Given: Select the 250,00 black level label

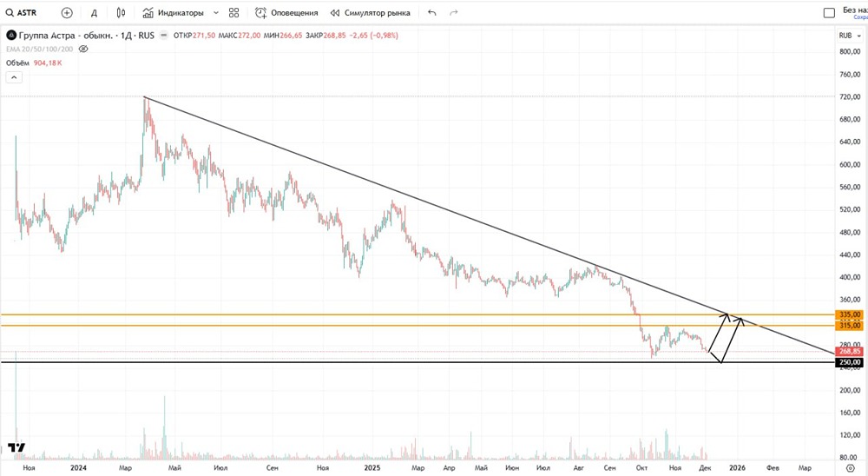Looking at the screenshot, I should click(850, 362).
